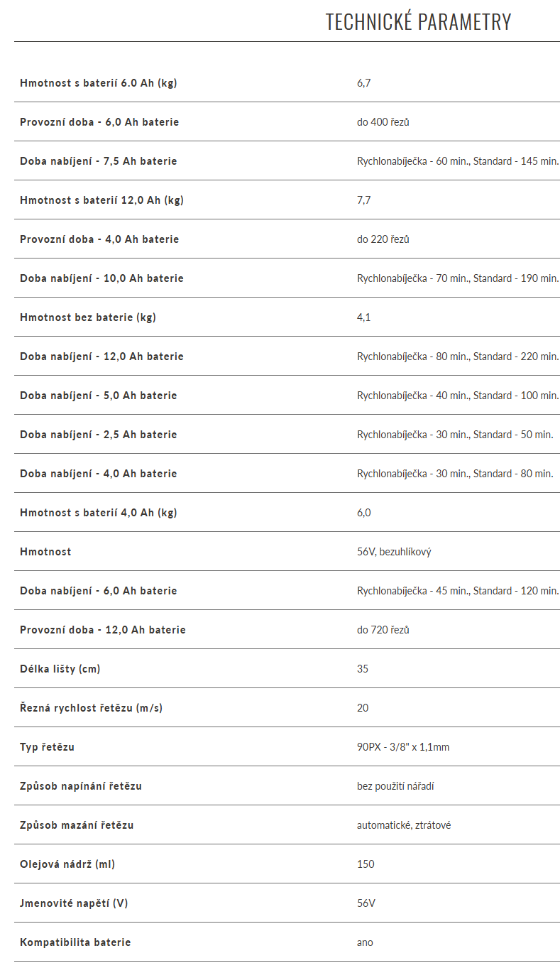Click the TECHNICKÉ PARAMETRY heading
Image resolution: width=560 pixels, height=963 pixels.
[418, 22]
